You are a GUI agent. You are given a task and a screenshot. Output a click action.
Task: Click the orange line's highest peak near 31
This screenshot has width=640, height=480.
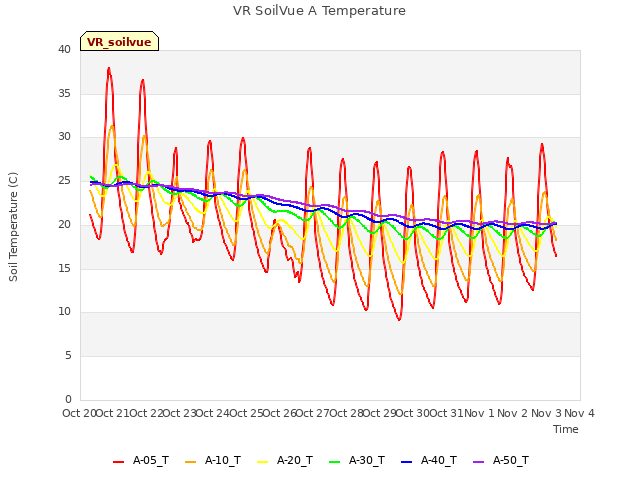(112, 126)
